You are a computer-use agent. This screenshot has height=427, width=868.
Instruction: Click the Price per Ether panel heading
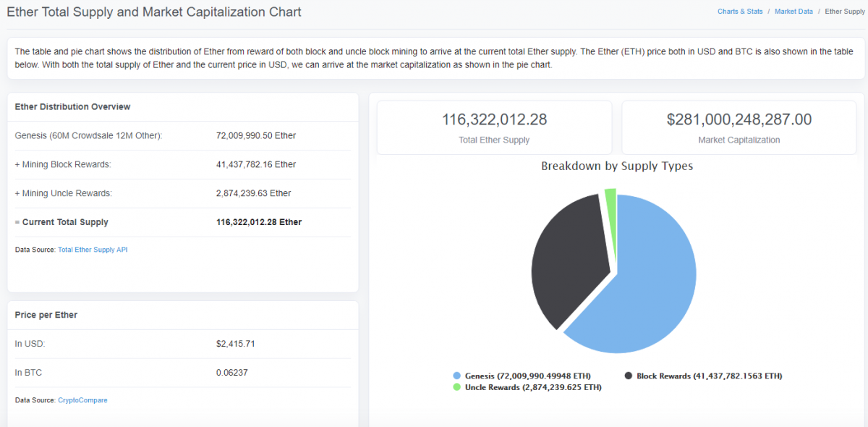46,315
